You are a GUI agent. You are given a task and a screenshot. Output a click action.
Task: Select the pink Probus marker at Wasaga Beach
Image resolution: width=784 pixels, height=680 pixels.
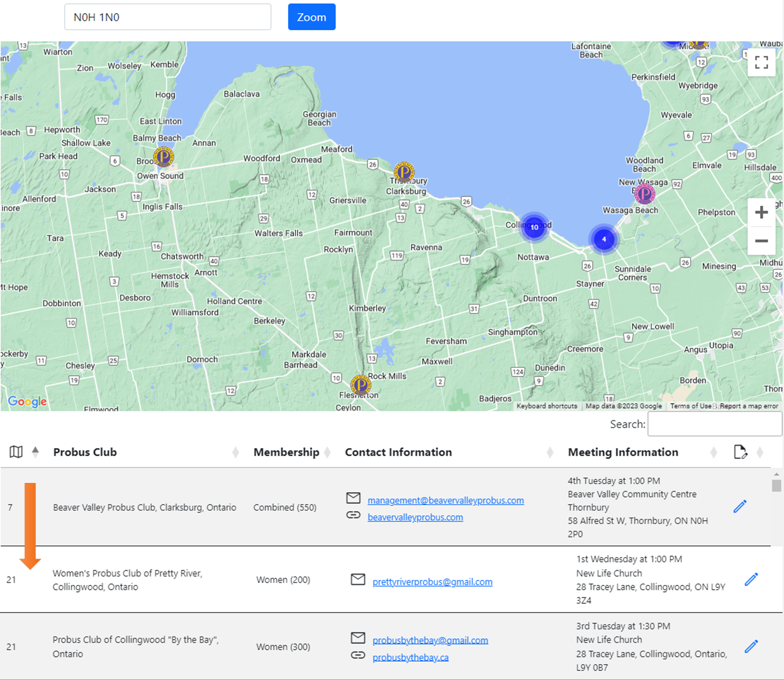pos(644,194)
